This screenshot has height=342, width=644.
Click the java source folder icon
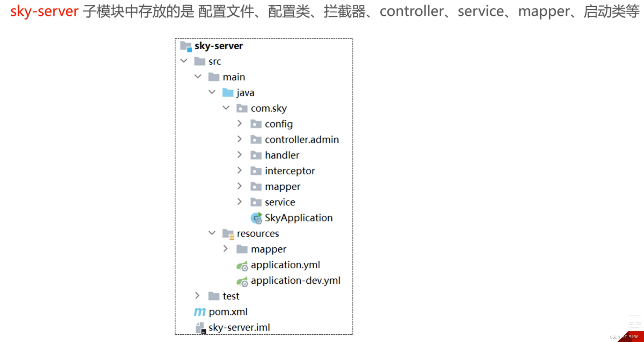(228, 92)
